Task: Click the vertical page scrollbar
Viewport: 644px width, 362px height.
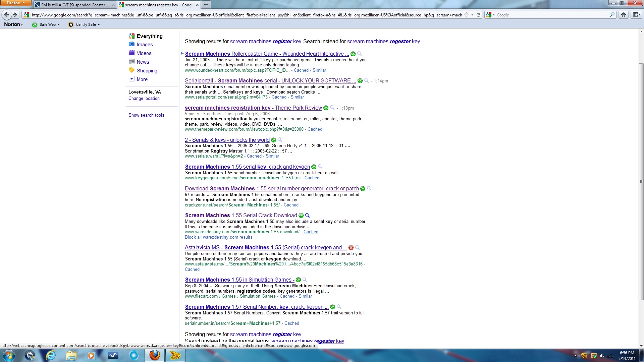Action: (641, 181)
